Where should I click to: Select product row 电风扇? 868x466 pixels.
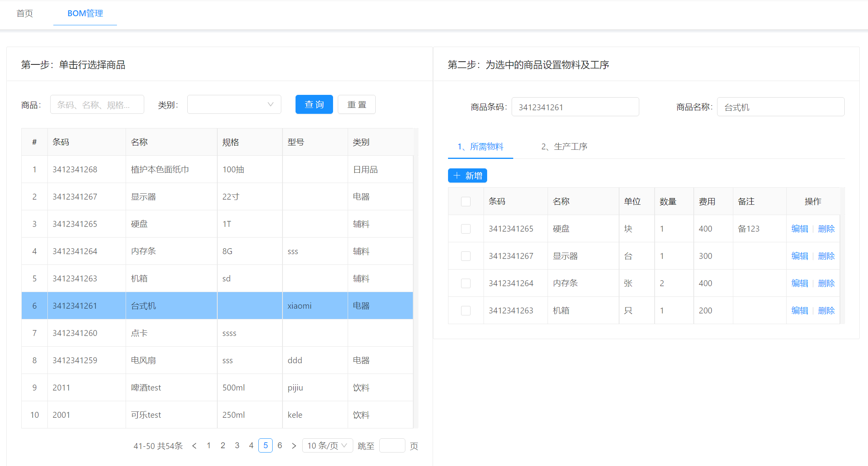click(217, 360)
